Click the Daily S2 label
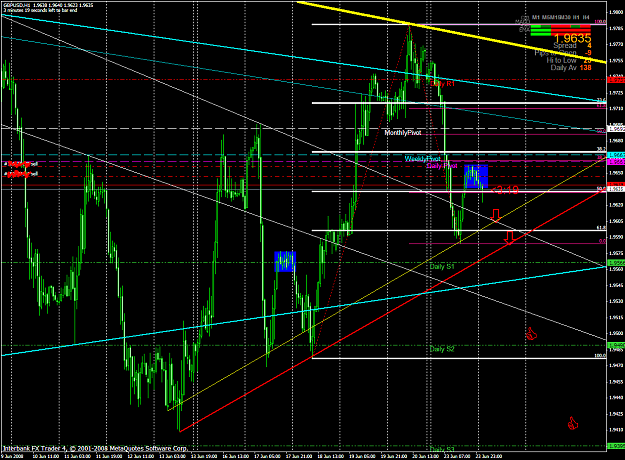The width and height of the screenshot is (625, 460). coord(442,349)
